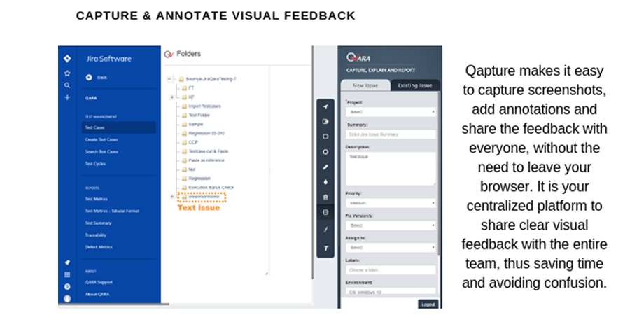
Task: Open the Project select dropdown
Action: coord(390,112)
